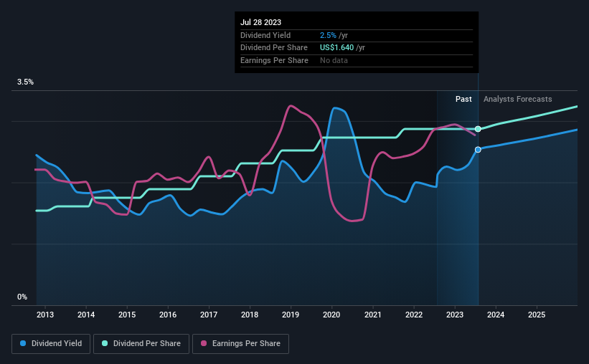Click the 2018 x-axis label
589x364 pixels.
coord(250,315)
